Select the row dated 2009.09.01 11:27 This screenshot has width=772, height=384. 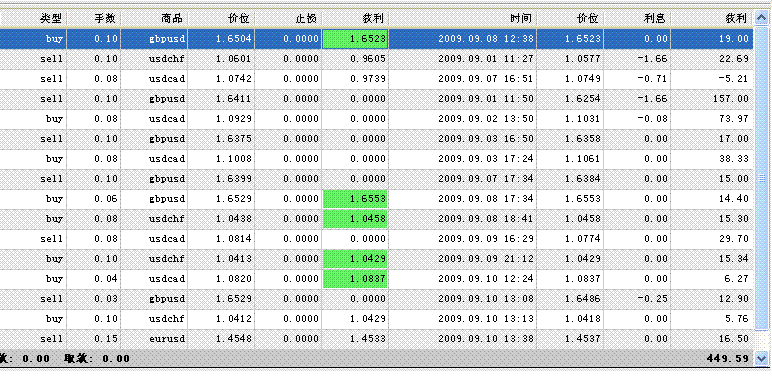click(377, 59)
